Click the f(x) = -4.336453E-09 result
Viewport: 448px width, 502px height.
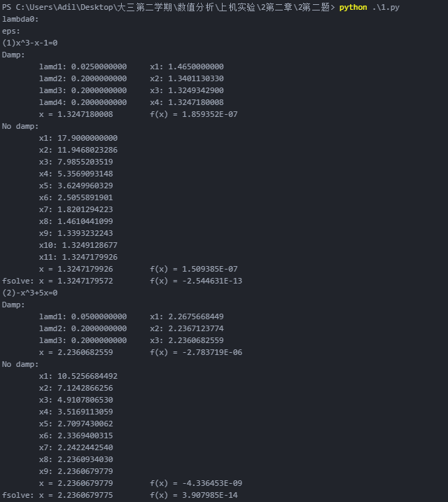click(x=196, y=483)
